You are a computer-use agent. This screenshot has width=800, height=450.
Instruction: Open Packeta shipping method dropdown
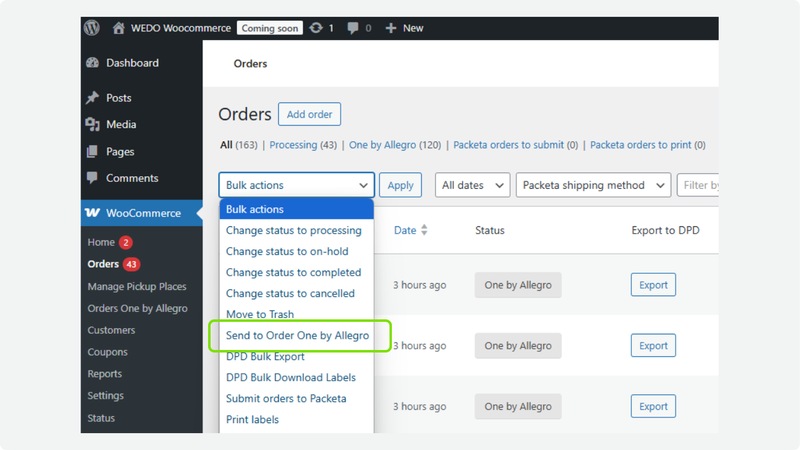pos(593,185)
